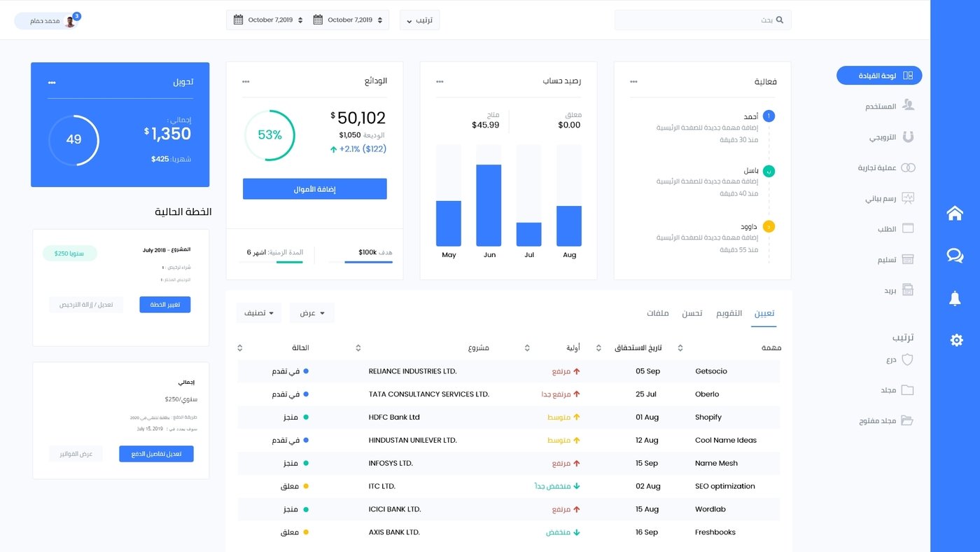This screenshot has width=980, height=552.
Task: Select the المستخدم user sidebar item
Action: click(x=889, y=105)
